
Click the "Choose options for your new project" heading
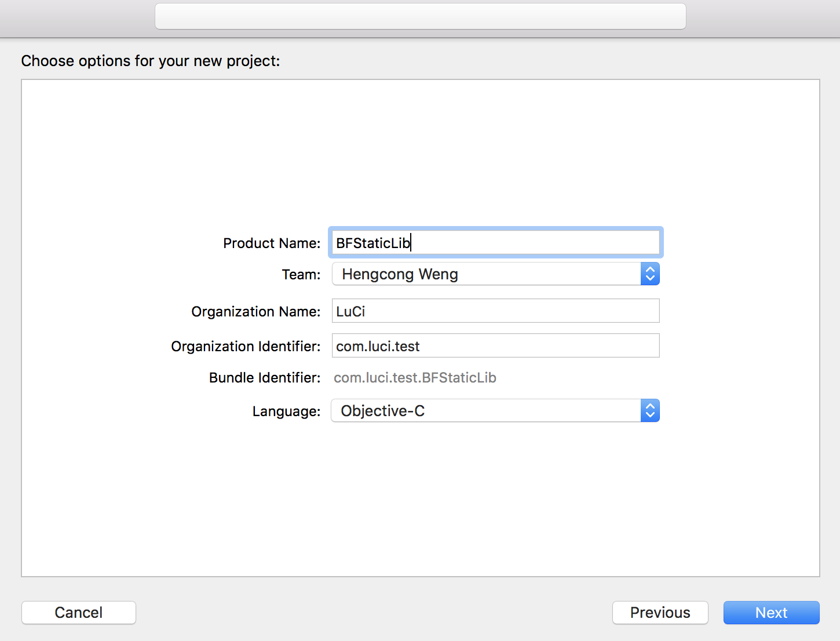pos(151,61)
